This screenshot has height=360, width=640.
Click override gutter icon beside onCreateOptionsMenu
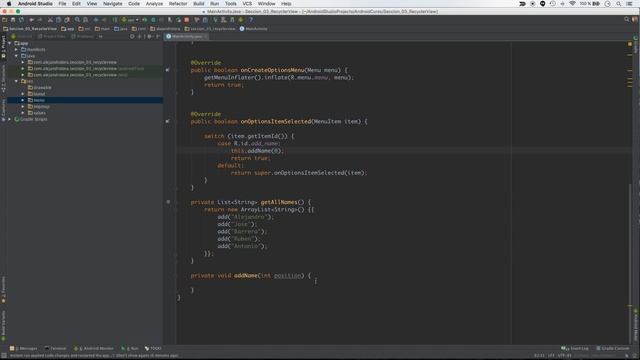167,70
